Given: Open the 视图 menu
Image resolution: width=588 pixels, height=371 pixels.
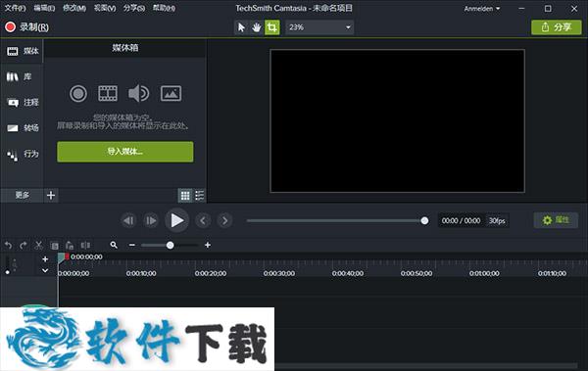Looking at the screenshot, I should pos(105,8).
